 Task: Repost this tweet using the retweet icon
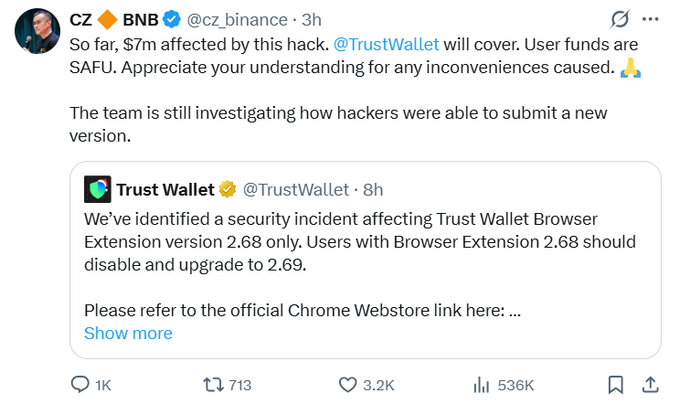pos(213,384)
